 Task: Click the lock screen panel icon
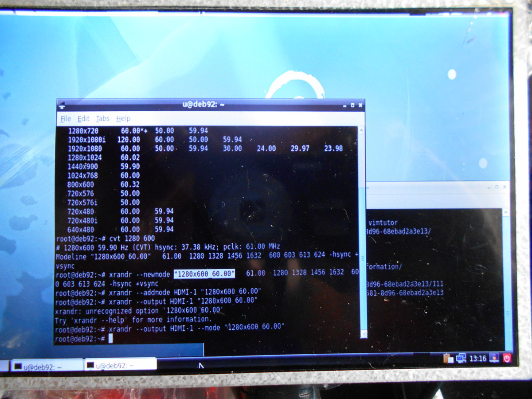coord(494,358)
